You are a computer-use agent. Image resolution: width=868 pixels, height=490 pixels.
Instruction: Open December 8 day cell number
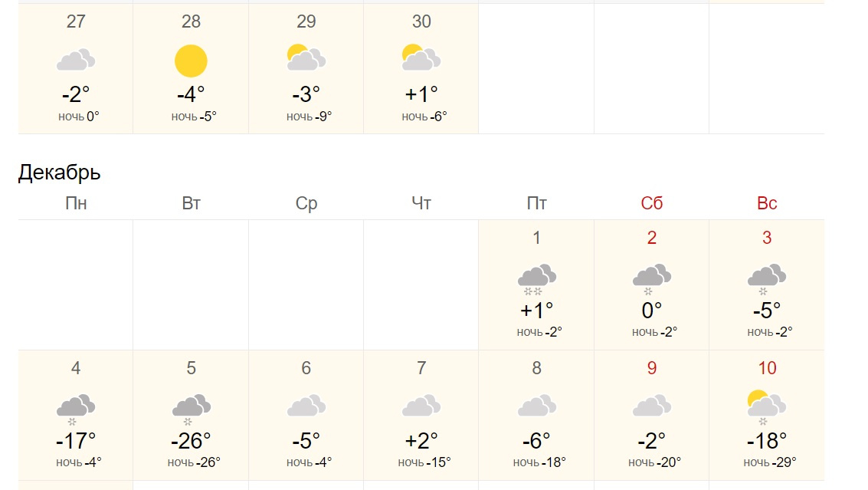[536, 368]
